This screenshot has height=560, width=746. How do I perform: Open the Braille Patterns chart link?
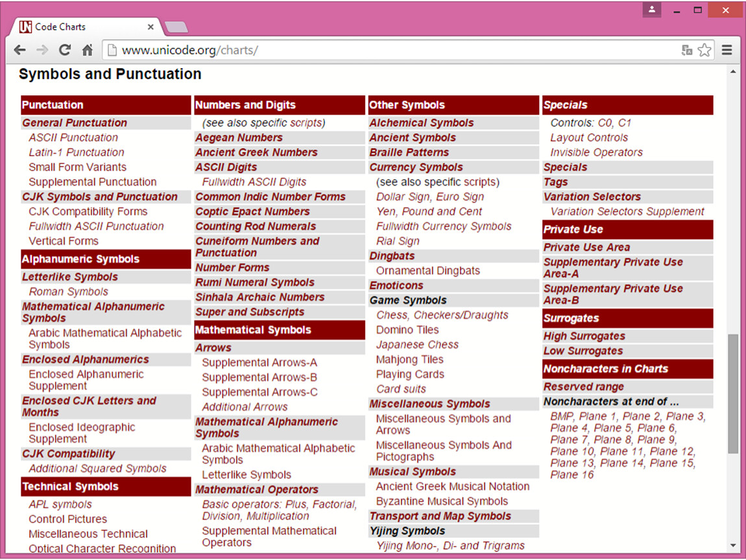409,152
